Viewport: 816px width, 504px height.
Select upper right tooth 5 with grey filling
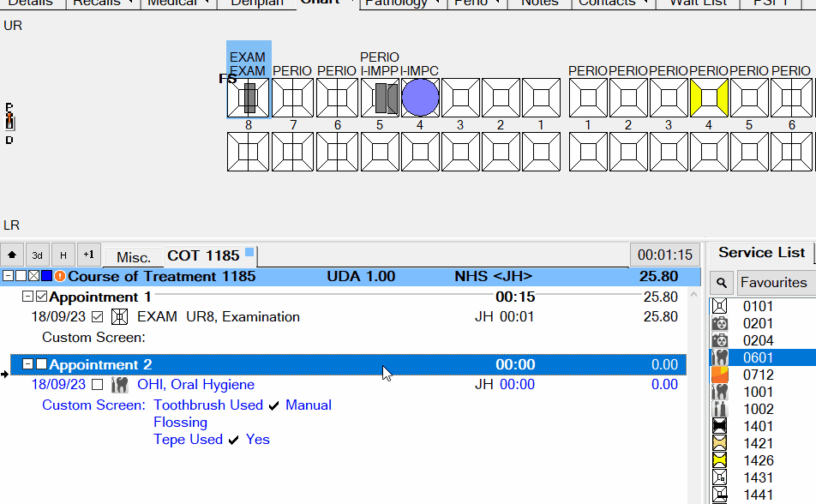click(380, 98)
